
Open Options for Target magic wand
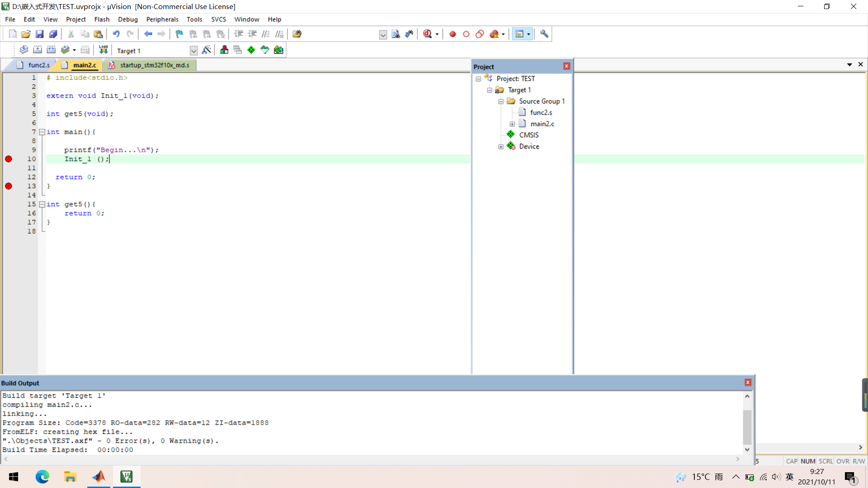(207, 50)
